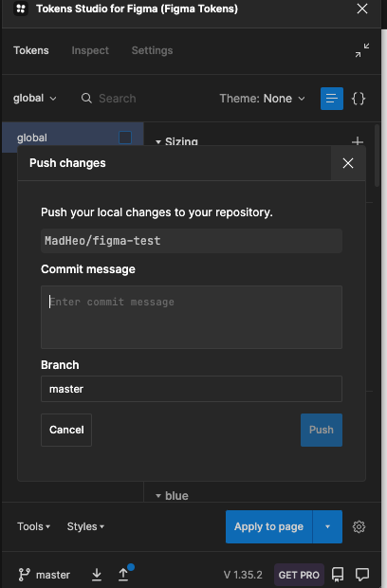Open the feedback chat bubble icon
The height and width of the screenshot is (588, 387).
[362, 574]
